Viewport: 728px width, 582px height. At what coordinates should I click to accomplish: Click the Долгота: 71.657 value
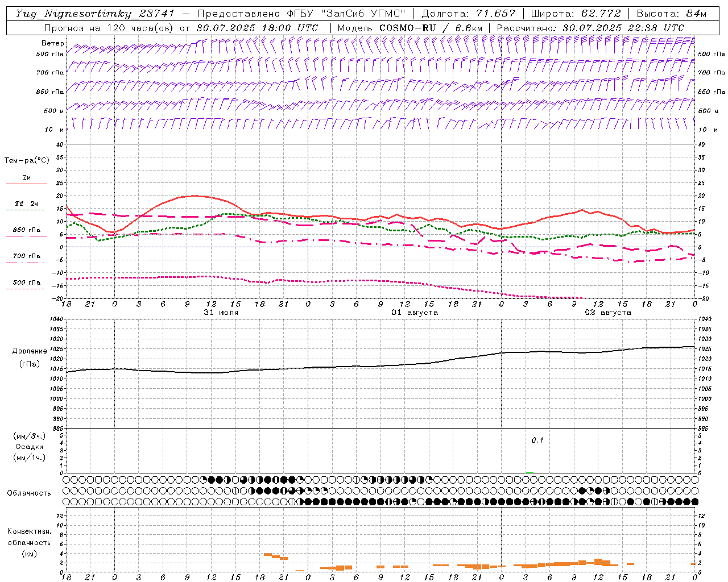[469, 14]
